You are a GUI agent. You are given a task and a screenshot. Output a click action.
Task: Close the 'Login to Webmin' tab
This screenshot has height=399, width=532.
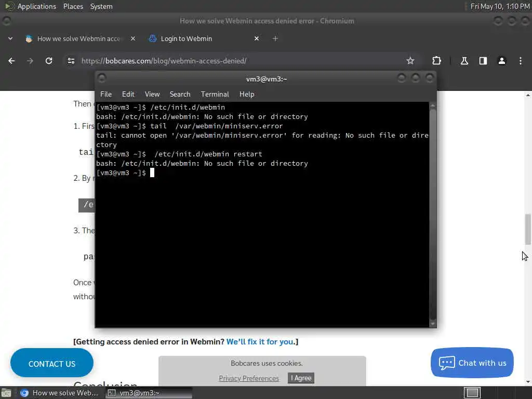click(257, 38)
